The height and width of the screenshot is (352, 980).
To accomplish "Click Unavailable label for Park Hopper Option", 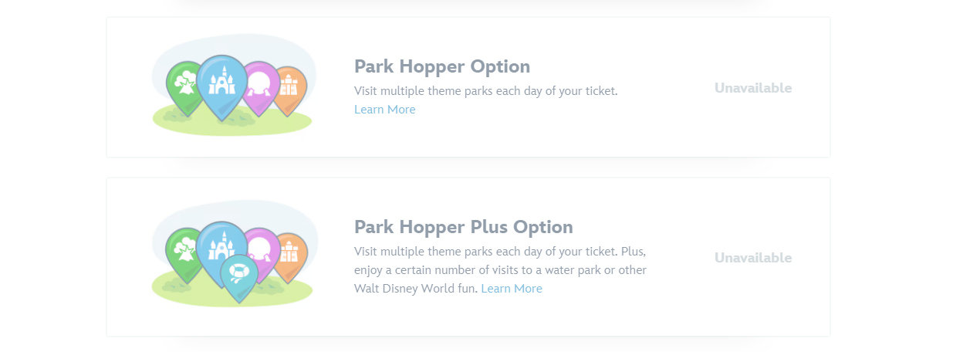I will (752, 88).
